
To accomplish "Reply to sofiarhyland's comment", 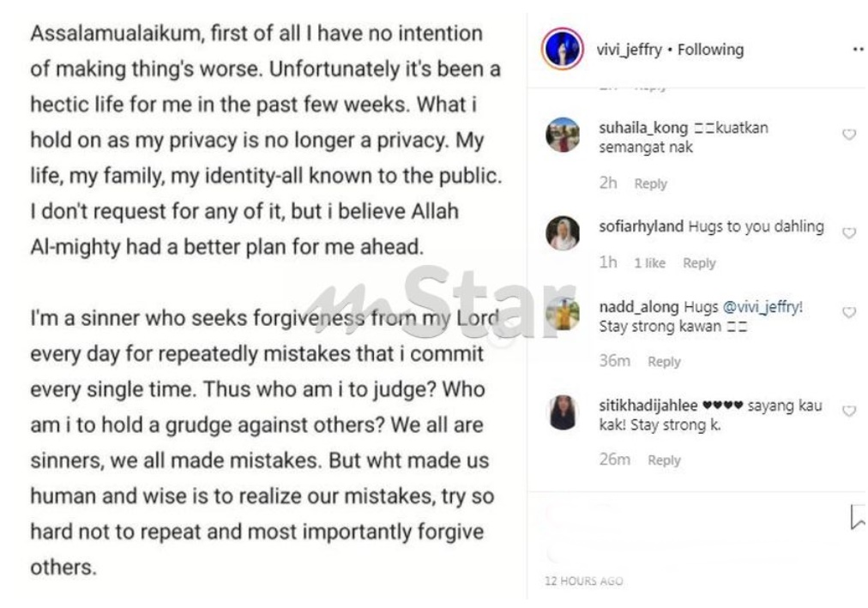I will point(699,263).
